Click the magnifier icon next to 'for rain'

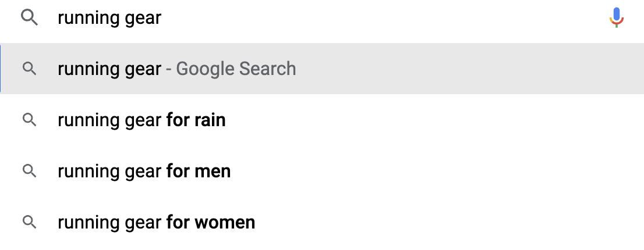point(29,120)
